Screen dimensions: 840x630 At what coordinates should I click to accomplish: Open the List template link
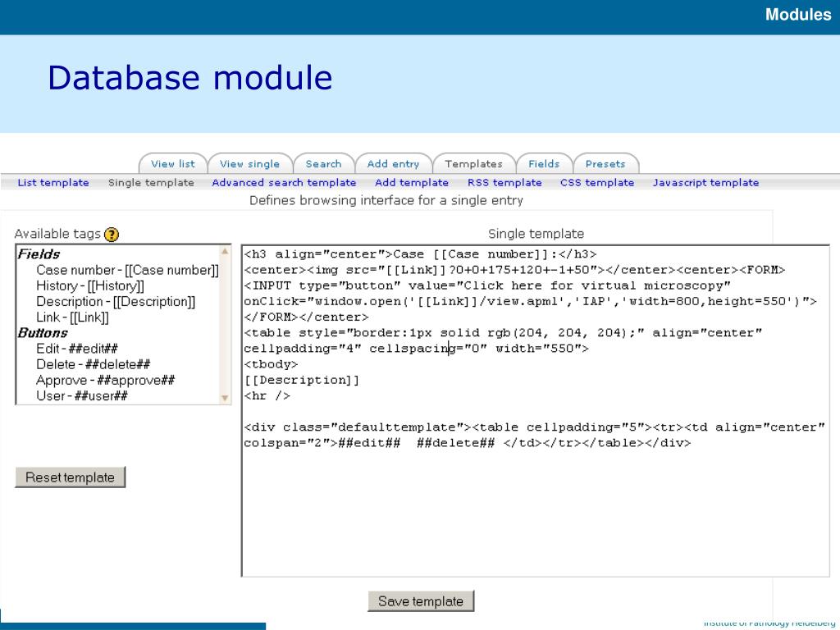pos(53,183)
